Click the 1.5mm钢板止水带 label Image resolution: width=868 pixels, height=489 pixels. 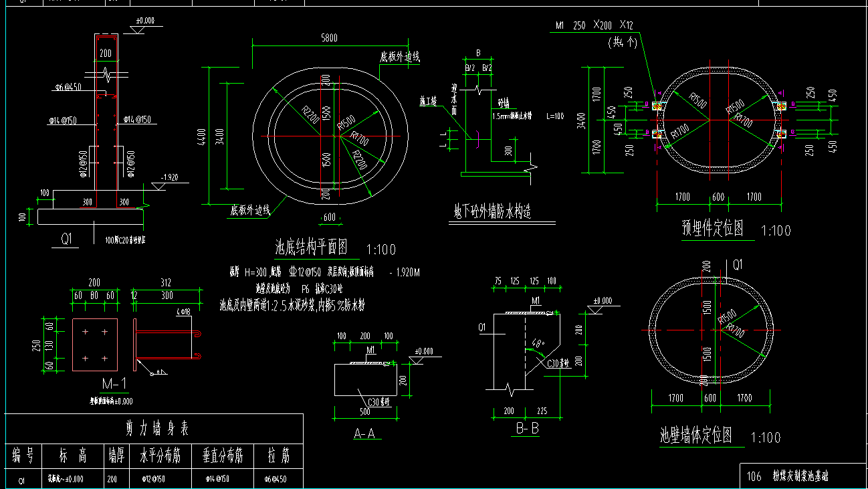point(512,116)
